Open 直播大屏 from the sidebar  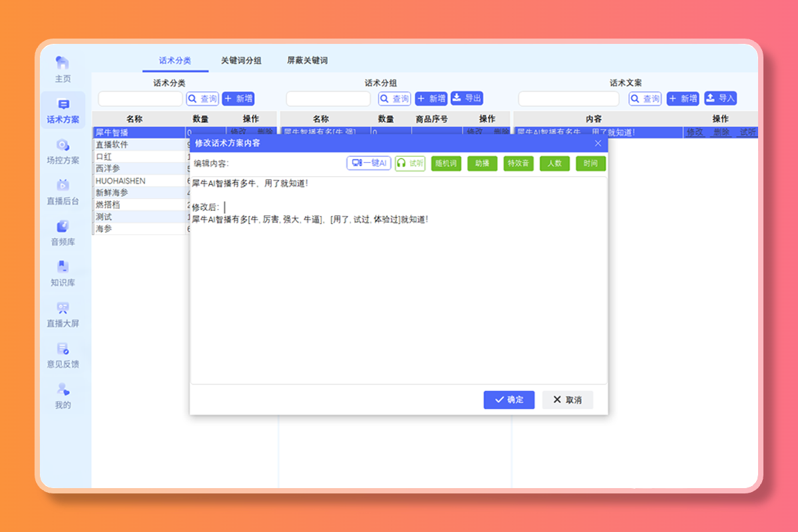[x=63, y=308]
